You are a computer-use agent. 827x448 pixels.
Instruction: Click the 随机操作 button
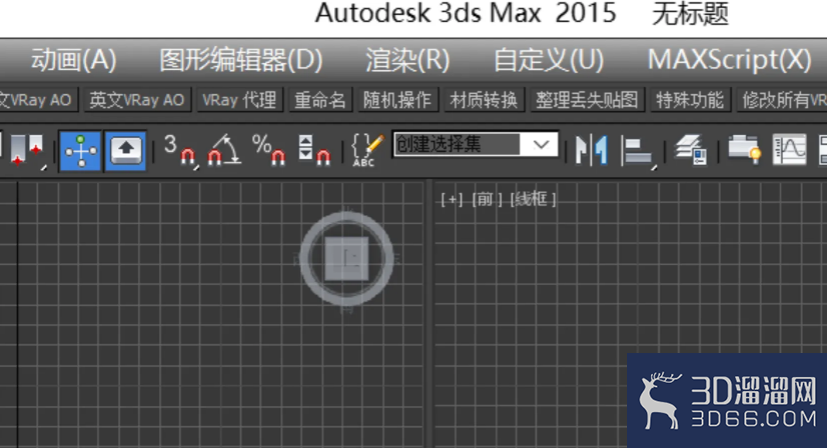point(397,100)
